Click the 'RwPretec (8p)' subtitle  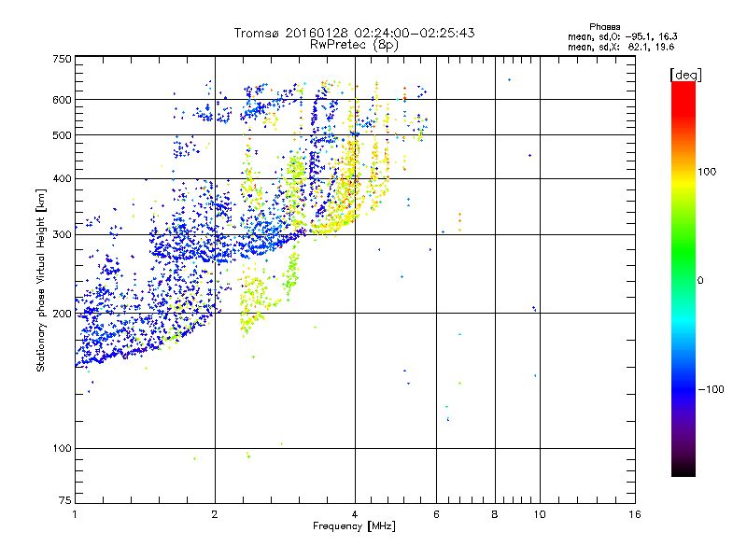(x=354, y=45)
